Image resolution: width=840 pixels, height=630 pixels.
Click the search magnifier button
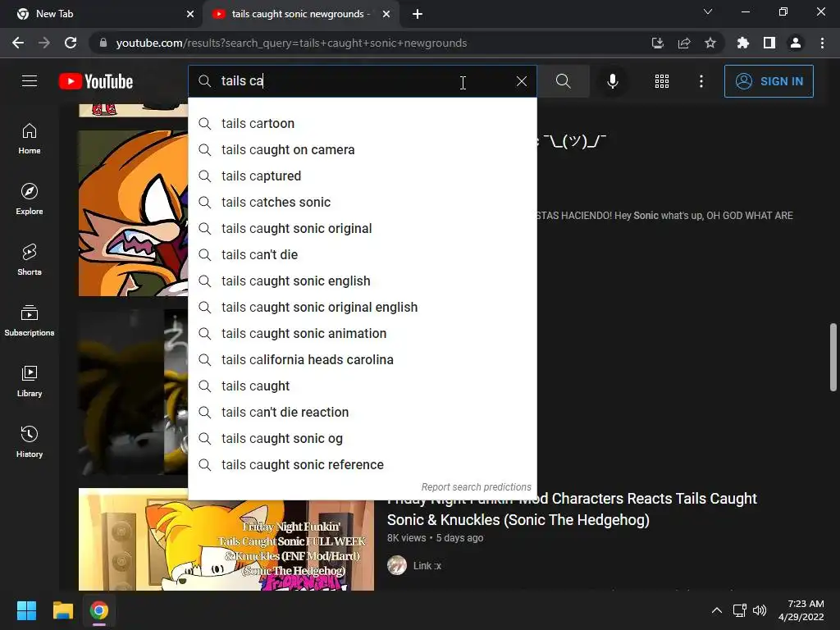pos(563,81)
